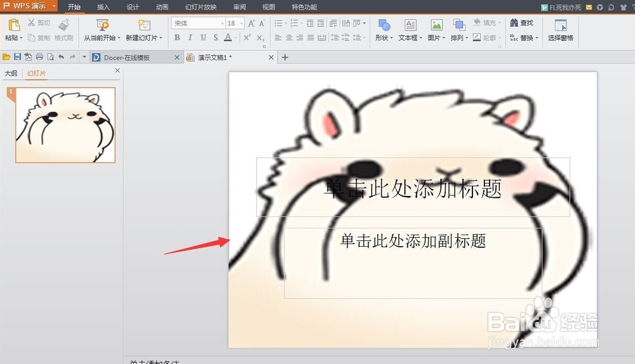Screen dimensions: 635x364
Task: Click the Print Preview icon
Action: point(50,57)
